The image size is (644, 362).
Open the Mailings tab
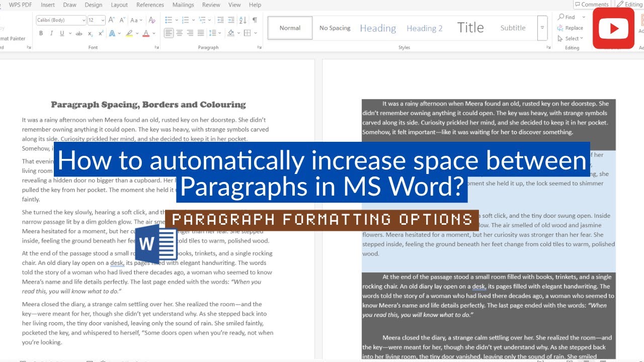pos(183,5)
